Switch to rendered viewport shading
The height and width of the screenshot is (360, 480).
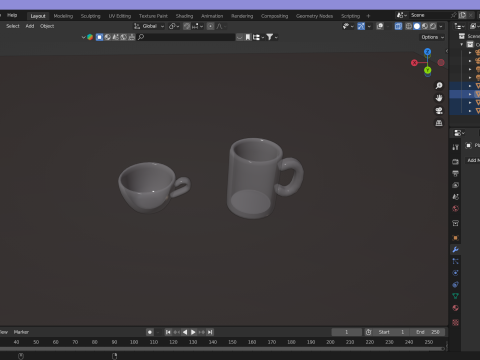[433, 26]
